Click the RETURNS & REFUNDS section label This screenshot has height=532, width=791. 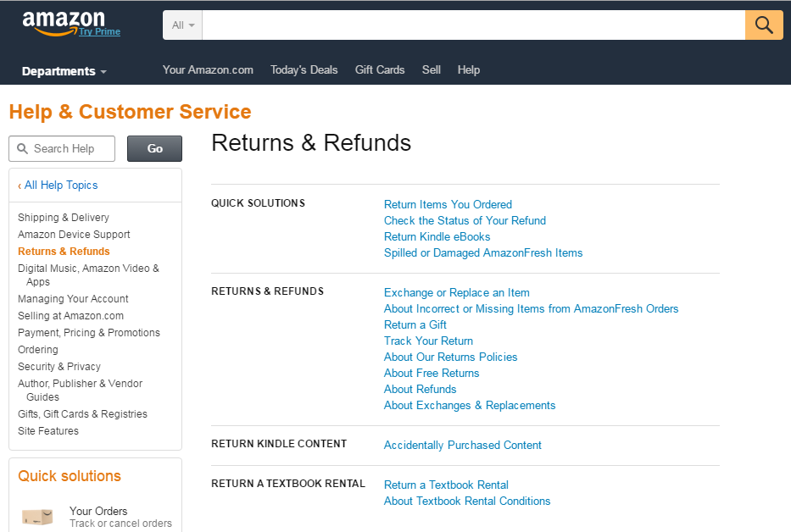click(267, 291)
